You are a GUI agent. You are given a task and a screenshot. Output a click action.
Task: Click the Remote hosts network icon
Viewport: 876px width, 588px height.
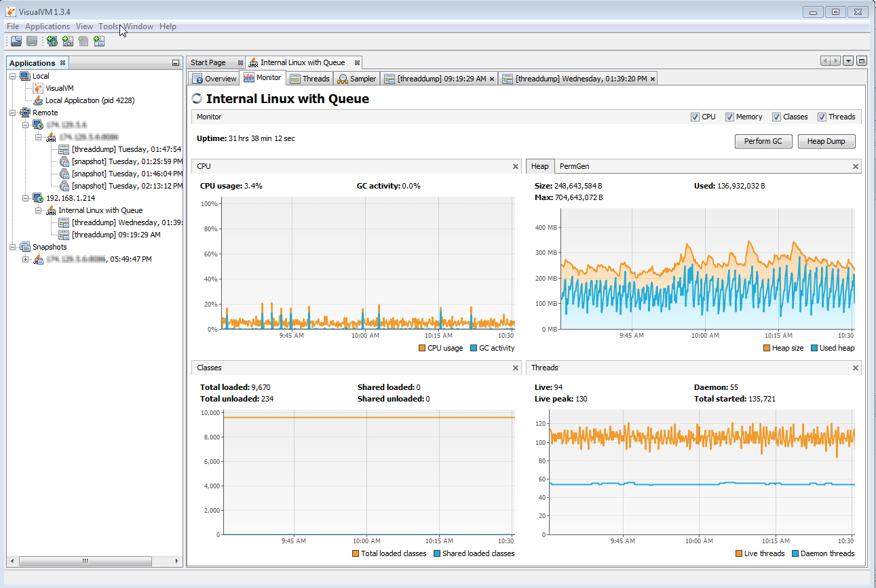(25, 113)
